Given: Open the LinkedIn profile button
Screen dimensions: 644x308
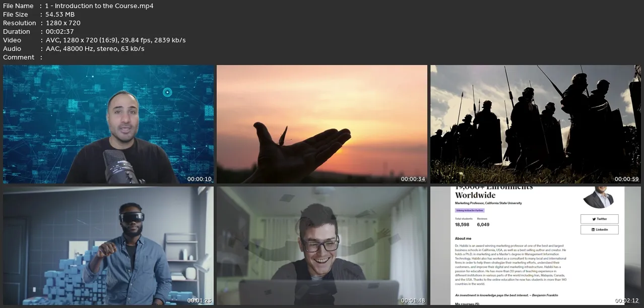Looking at the screenshot, I should 599,230.
